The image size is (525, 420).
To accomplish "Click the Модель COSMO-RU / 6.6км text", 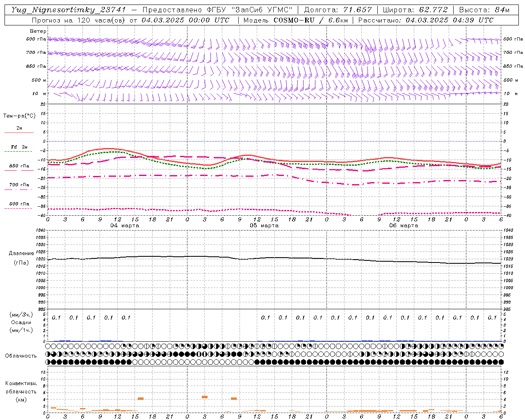I will point(295,20).
